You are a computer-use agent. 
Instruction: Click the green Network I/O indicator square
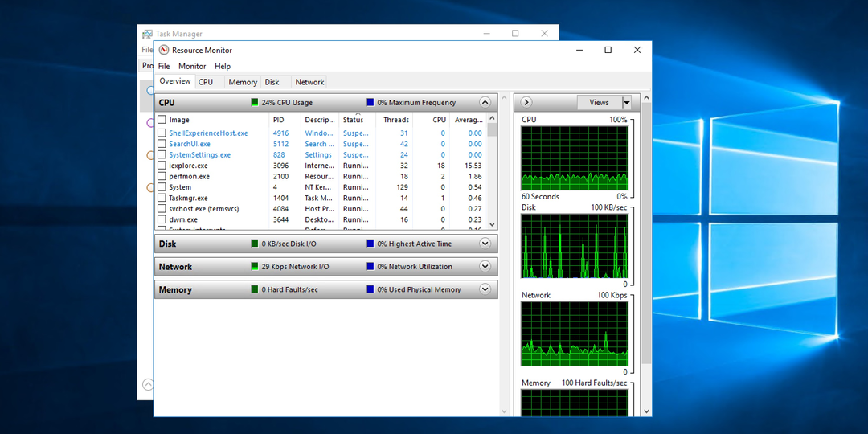point(255,266)
